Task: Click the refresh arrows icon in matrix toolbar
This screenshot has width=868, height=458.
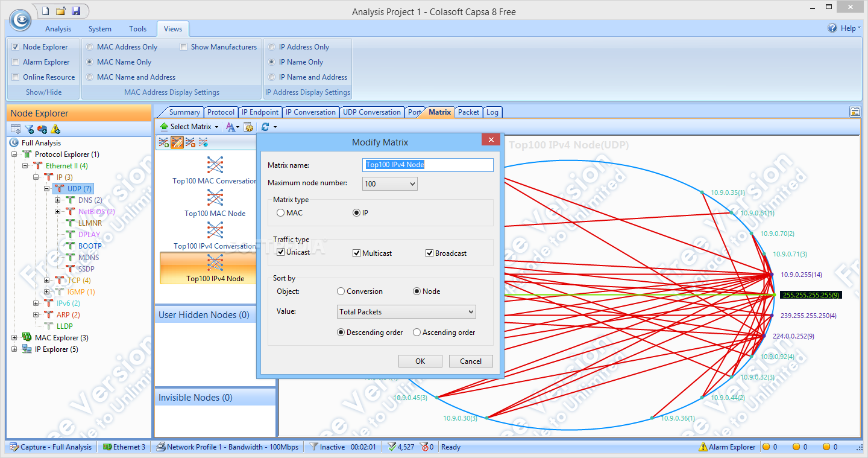Action: pos(265,127)
